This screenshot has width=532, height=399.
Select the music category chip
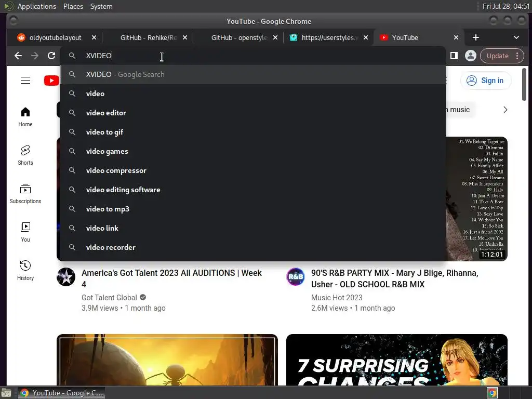click(x=460, y=110)
